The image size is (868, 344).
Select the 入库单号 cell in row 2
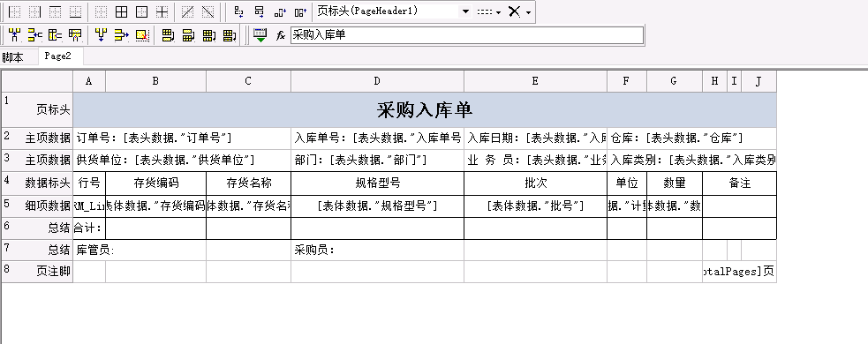pos(378,138)
